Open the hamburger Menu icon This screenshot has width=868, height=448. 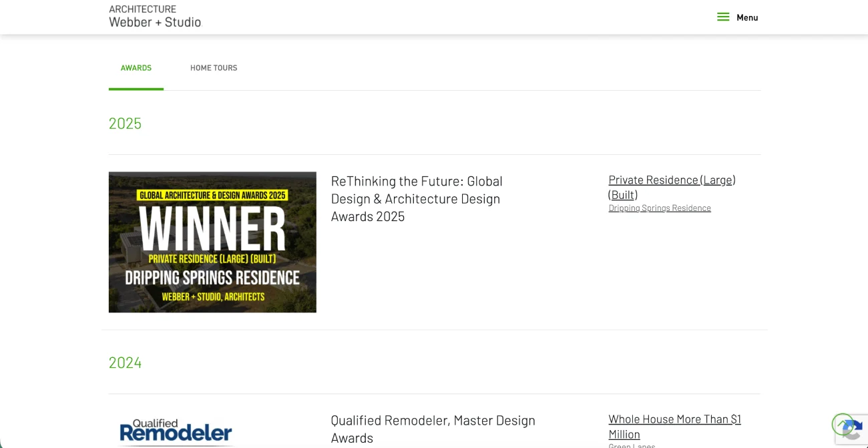[x=723, y=17]
